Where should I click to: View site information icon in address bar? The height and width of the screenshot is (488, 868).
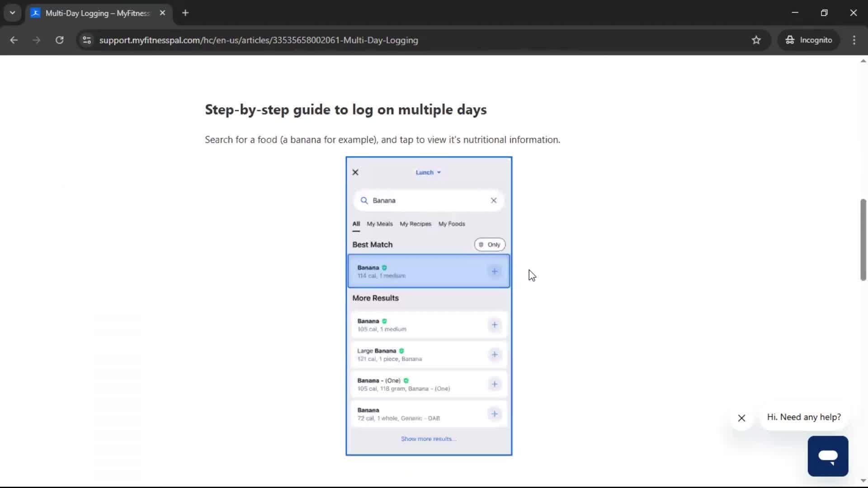[87, 40]
